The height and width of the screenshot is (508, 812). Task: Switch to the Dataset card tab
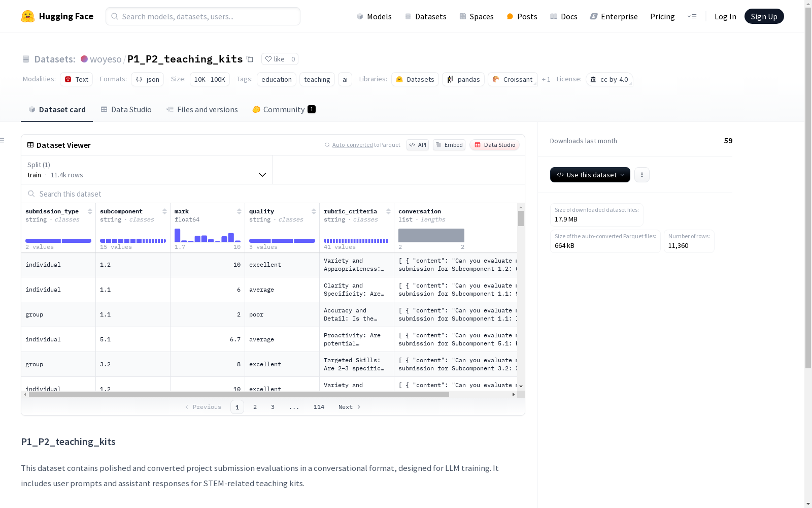pyautogui.click(x=57, y=109)
